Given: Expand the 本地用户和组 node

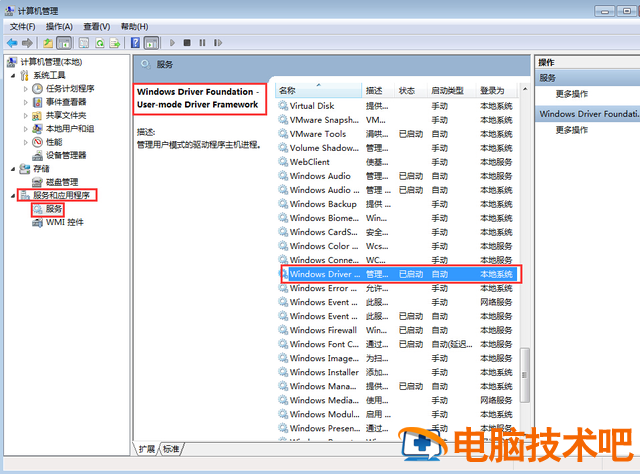Looking at the screenshot, I should point(25,129).
